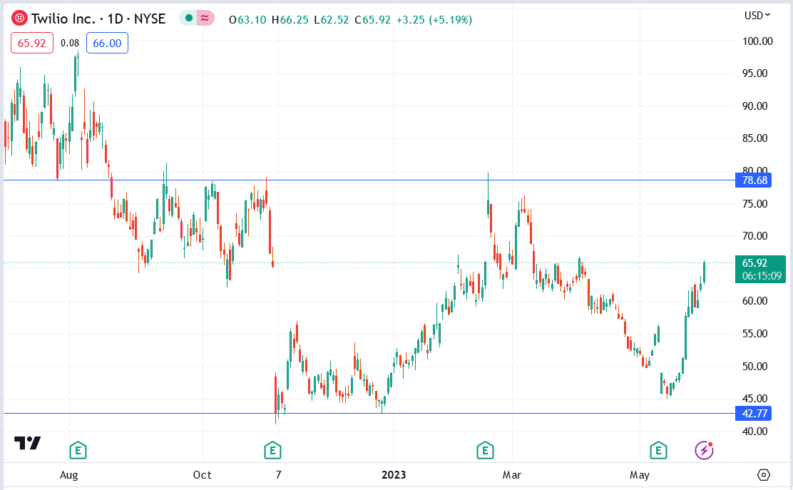Click the 2023 label on time axis
793x490 pixels.
coord(393,475)
